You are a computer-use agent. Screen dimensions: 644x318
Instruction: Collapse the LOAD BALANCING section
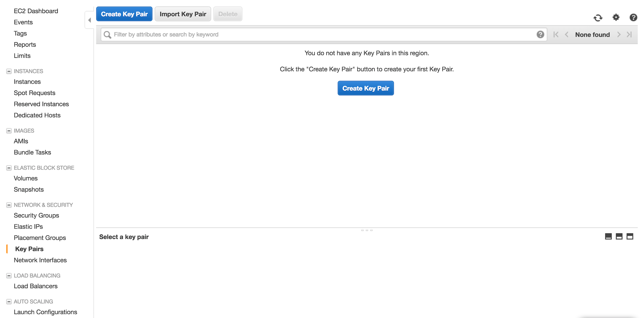click(9, 276)
